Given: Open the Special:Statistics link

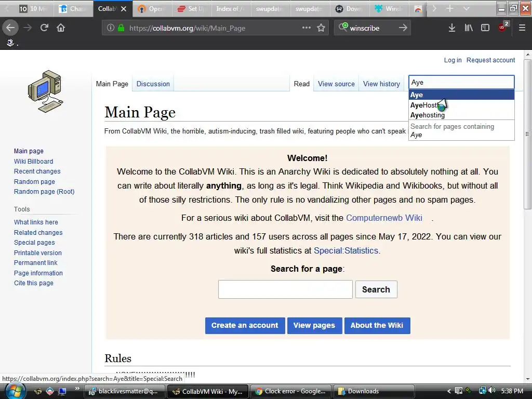Looking at the screenshot, I should (345, 250).
